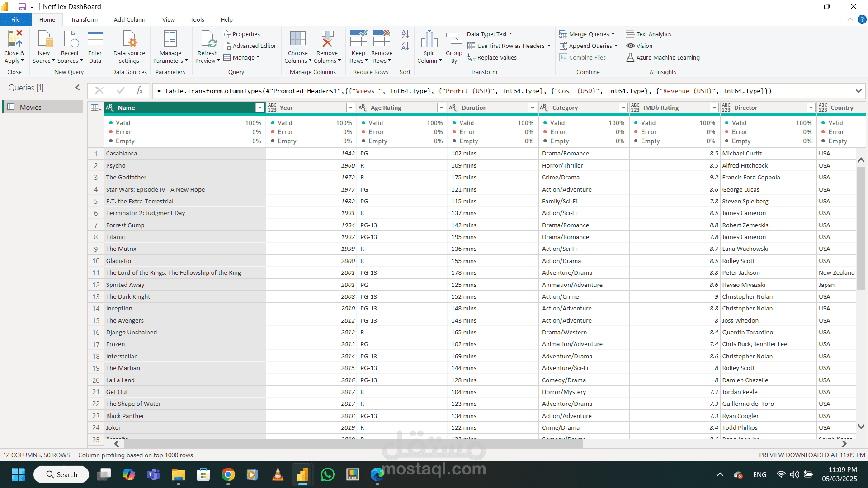Viewport: 868px width, 488px height.
Task: Open the Data source settings
Action: coord(129,39)
